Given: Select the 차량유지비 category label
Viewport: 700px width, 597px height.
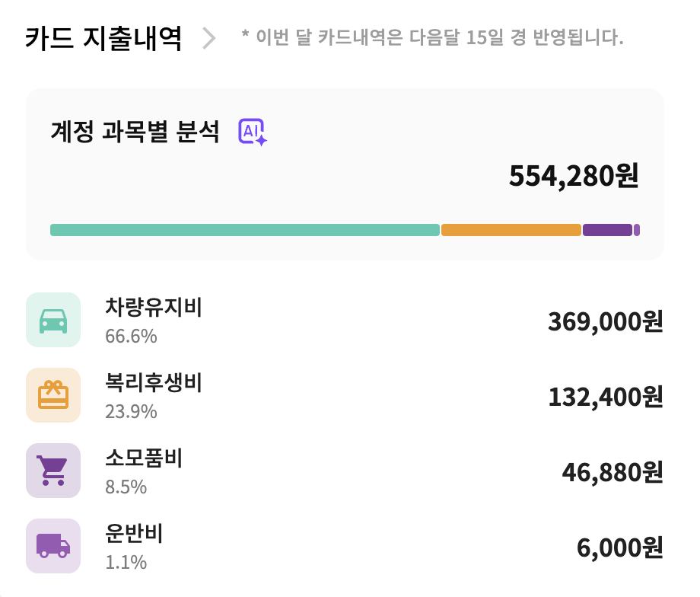Looking at the screenshot, I should tap(154, 307).
